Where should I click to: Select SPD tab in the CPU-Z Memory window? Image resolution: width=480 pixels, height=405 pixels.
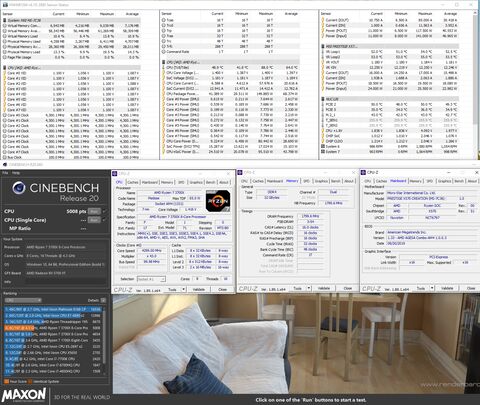(x=306, y=181)
